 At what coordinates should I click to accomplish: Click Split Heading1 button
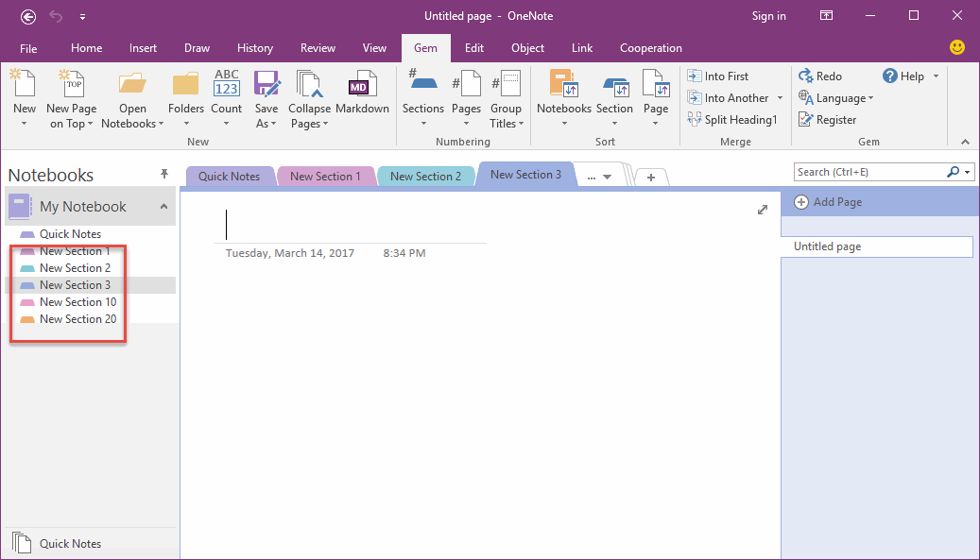731,119
